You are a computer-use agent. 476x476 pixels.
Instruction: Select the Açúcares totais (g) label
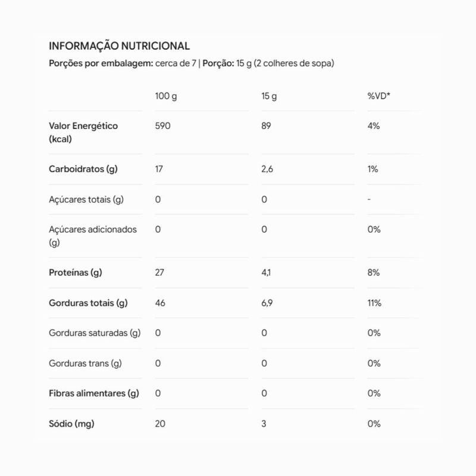click(x=86, y=200)
